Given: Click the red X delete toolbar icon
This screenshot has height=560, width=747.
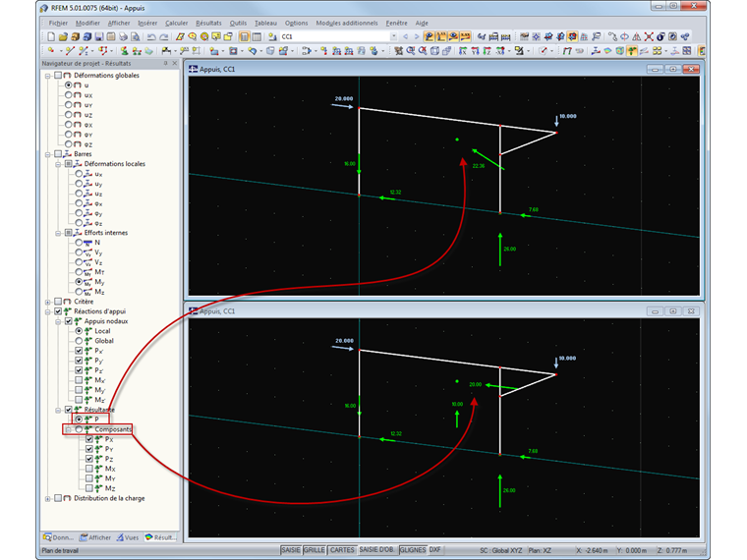Looking at the screenshot, I should point(649,36).
